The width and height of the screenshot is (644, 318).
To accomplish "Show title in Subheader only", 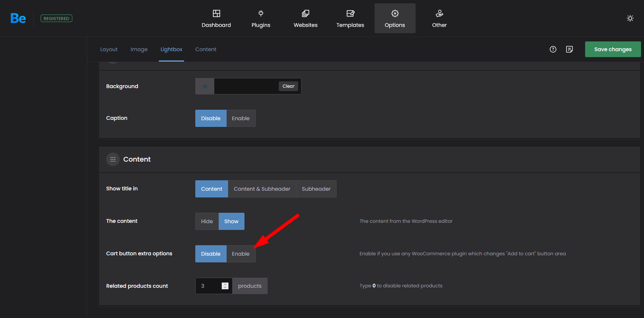I will point(316,189).
